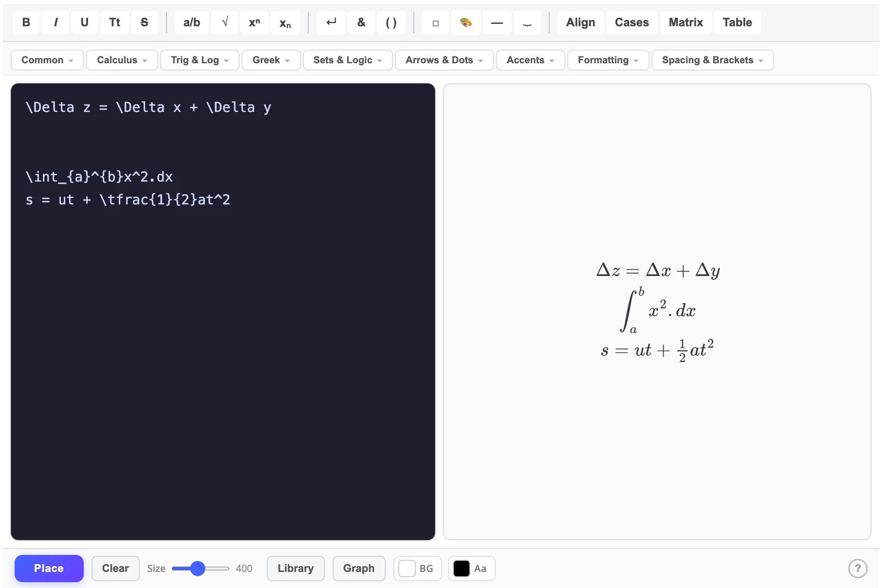
Task: Open the formula Library
Action: [296, 569]
